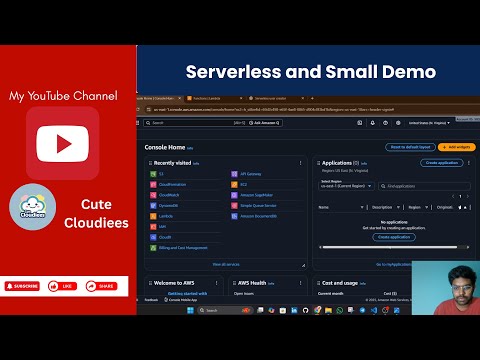Click the big YouTube play logo
This screenshot has height=360, width=480.
[63, 143]
